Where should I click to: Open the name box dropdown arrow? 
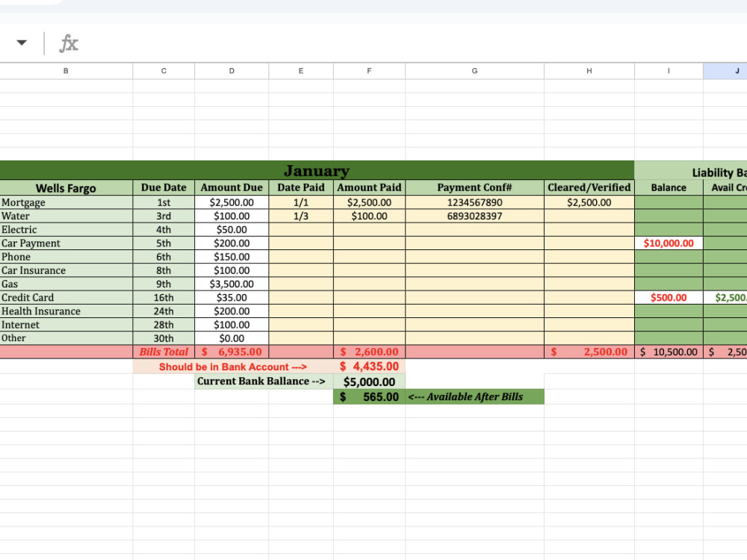coord(22,43)
